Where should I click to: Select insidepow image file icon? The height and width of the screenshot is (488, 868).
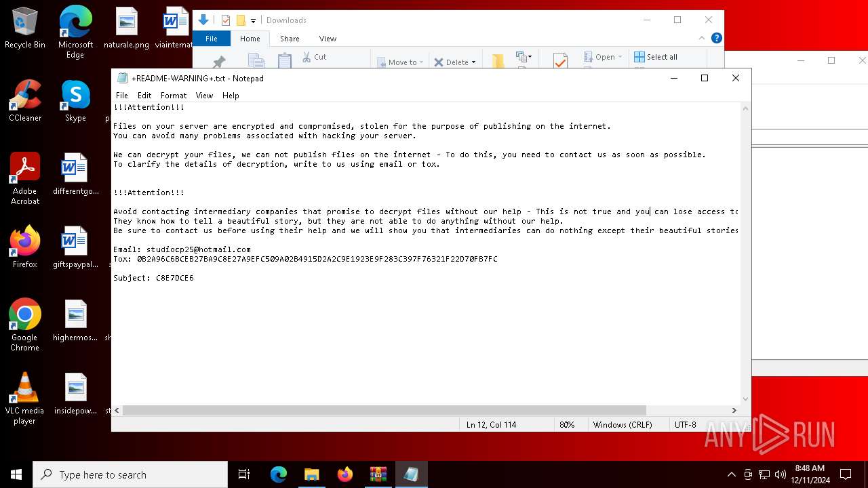75,394
